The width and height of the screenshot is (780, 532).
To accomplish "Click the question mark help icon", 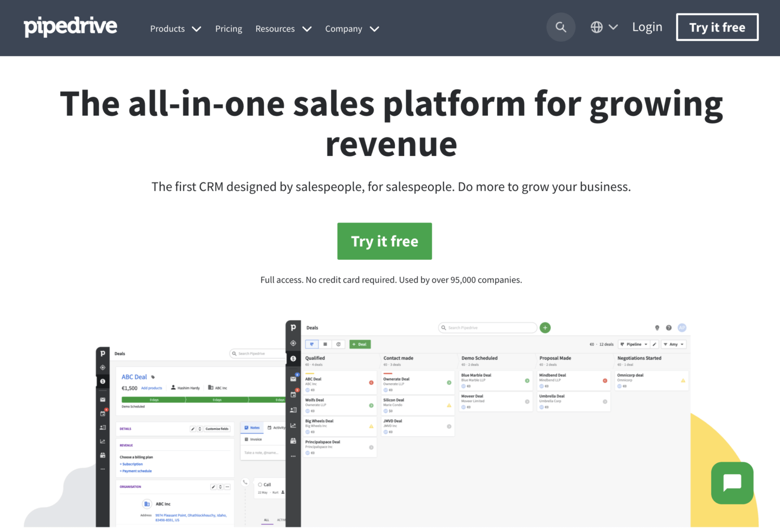I will click(x=669, y=328).
